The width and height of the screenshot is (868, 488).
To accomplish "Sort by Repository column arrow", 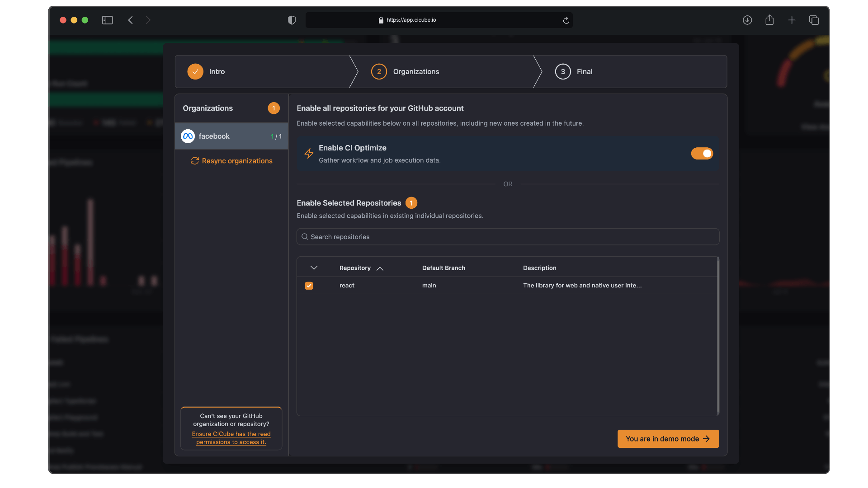I will tap(380, 268).
